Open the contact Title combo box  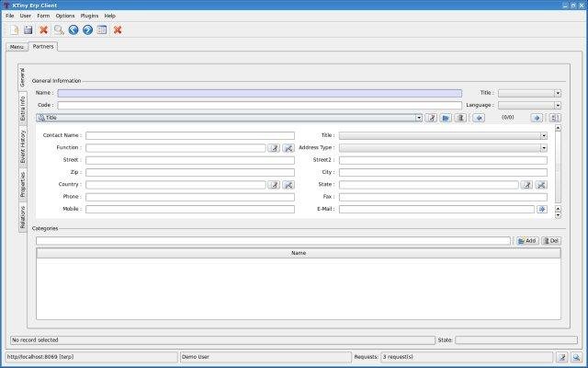(443, 136)
